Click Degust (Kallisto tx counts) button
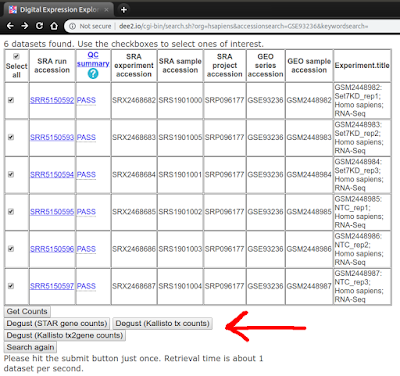The height and width of the screenshot is (376, 400). point(162,323)
